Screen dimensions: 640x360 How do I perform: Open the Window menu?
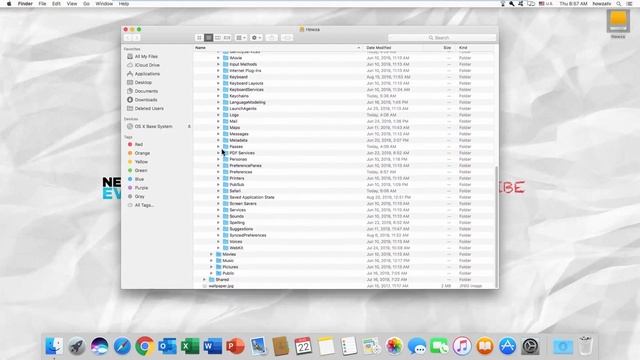[104, 4]
